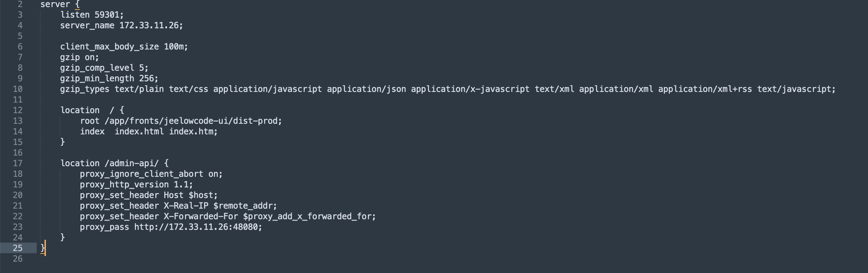Place cursor on proxy_ignore_client_abort directive
The image size is (868, 273).
141,174
